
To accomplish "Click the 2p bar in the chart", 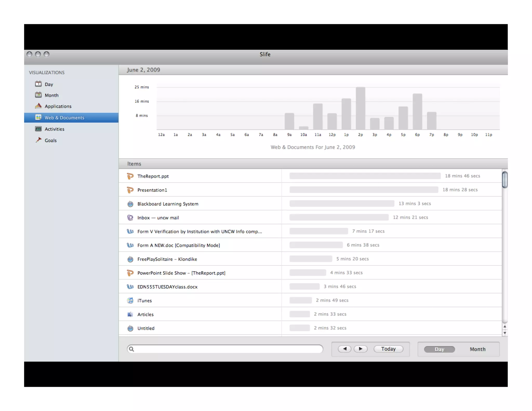I will tap(360, 109).
